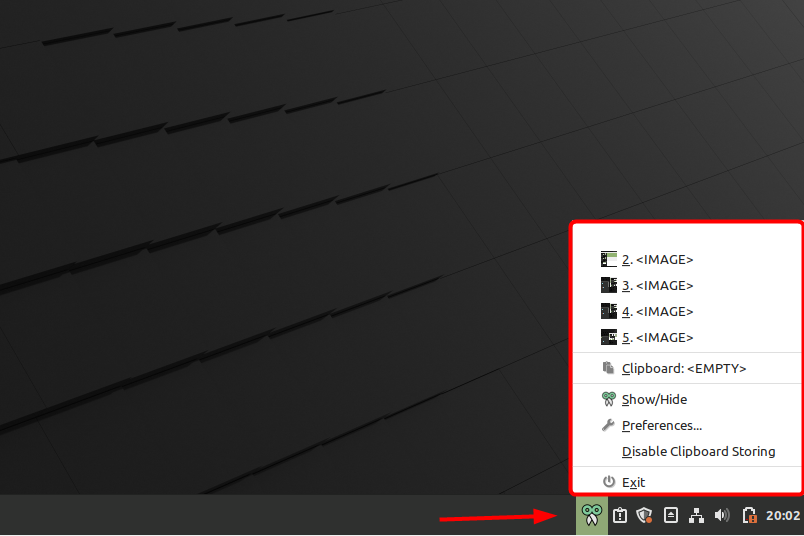Select clipboard entry 4. <IMAGE>

(687, 311)
